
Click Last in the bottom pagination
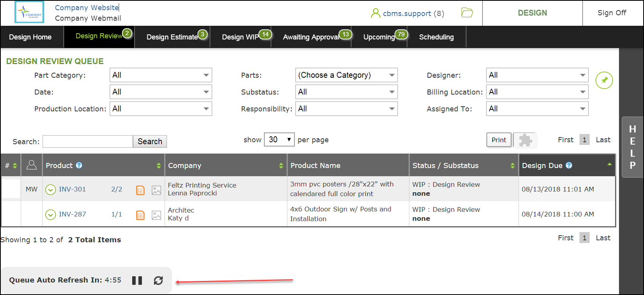click(603, 238)
